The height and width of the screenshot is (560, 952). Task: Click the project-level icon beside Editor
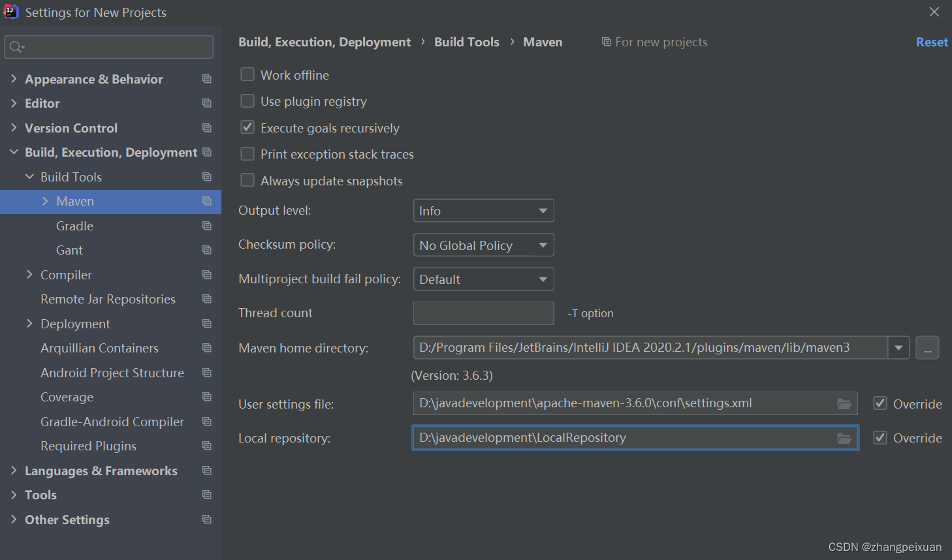coord(207,103)
